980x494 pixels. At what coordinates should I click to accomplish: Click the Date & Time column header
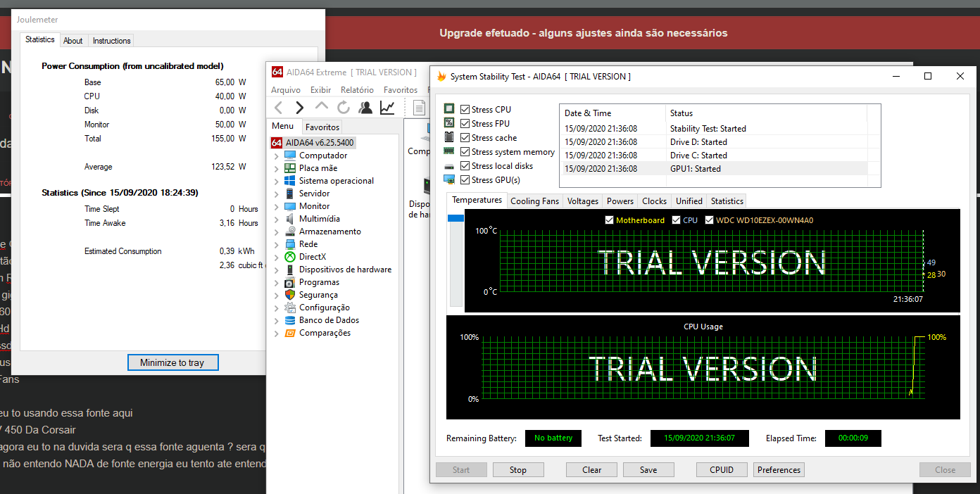(x=612, y=113)
